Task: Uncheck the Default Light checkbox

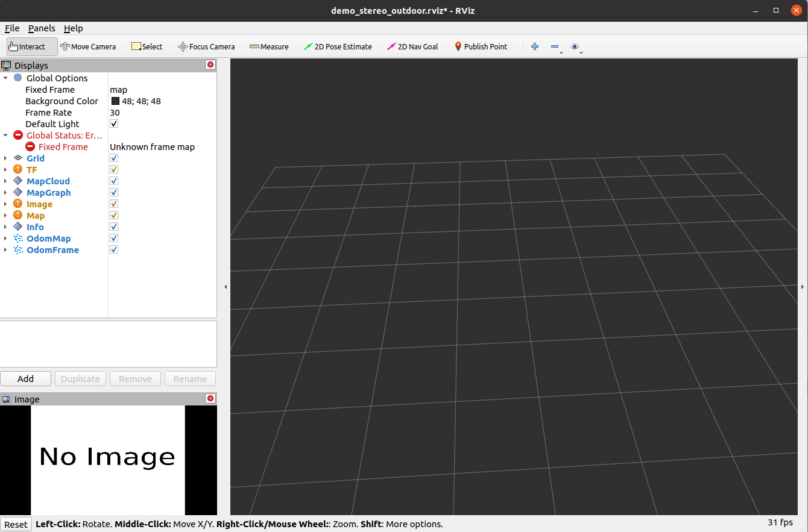Action: [114, 124]
